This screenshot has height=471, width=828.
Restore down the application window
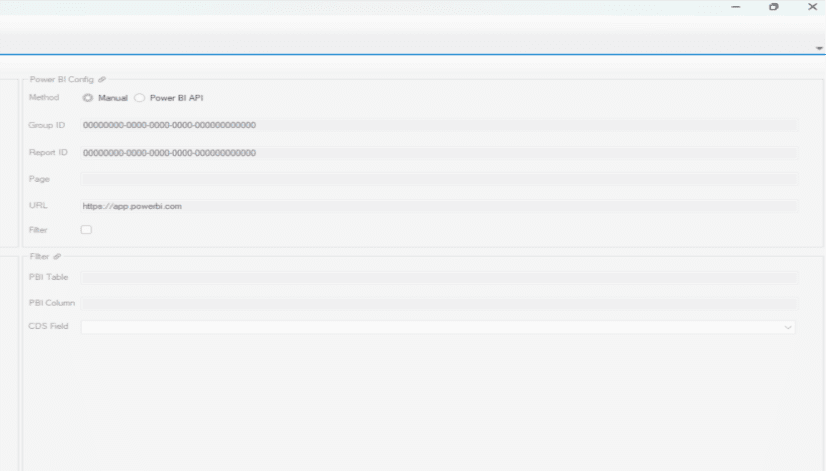tap(774, 7)
